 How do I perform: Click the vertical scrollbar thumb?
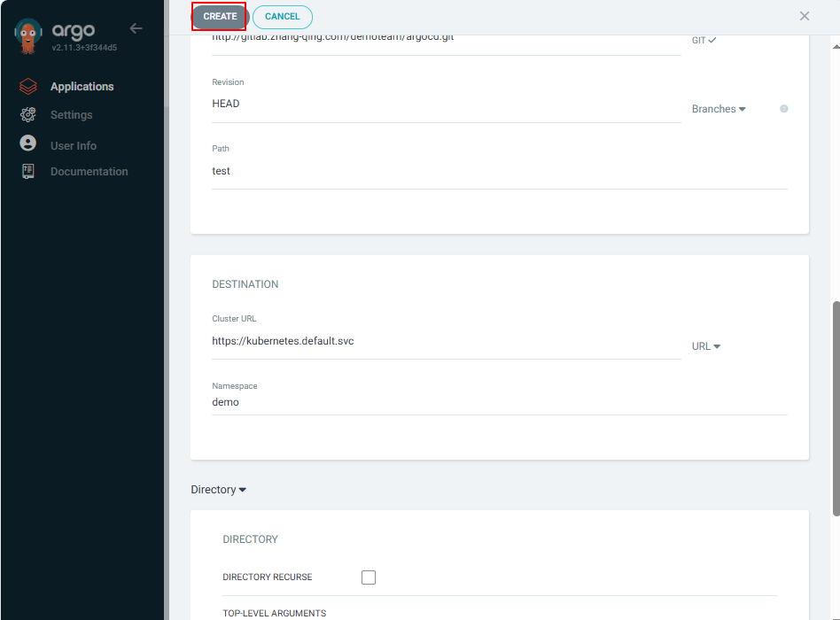(x=836, y=409)
